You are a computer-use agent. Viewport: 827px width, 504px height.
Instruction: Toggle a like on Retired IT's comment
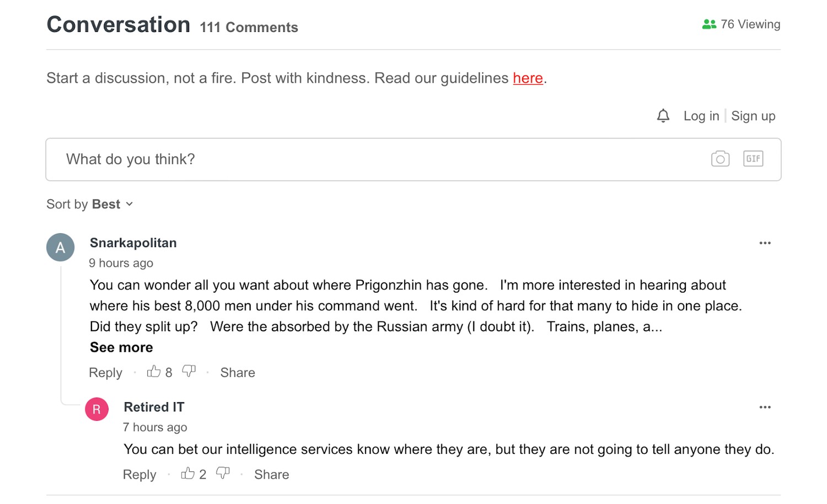pyautogui.click(x=188, y=473)
